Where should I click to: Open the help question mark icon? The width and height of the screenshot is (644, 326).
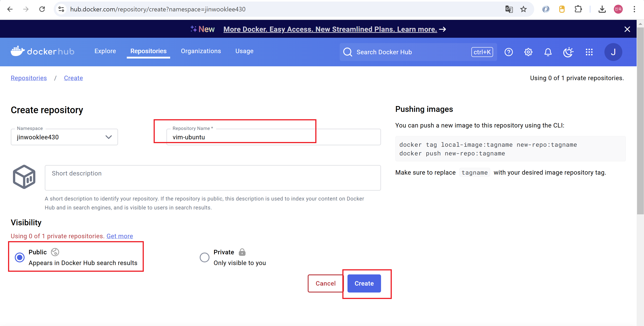point(508,52)
